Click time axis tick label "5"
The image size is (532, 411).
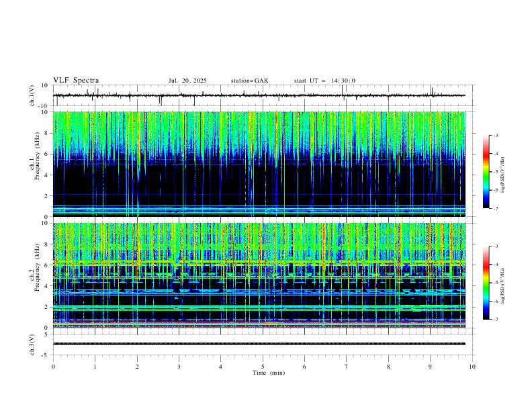(x=263, y=367)
